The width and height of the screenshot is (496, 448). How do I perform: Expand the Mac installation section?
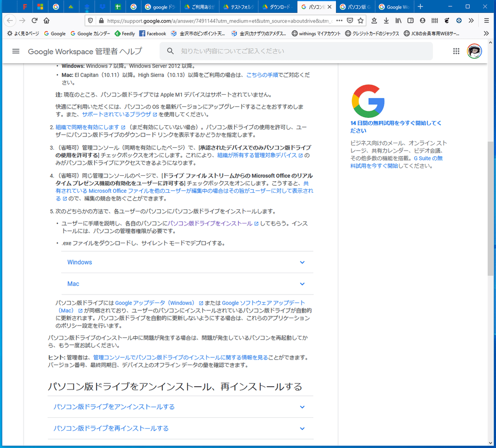click(x=185, y=284)
